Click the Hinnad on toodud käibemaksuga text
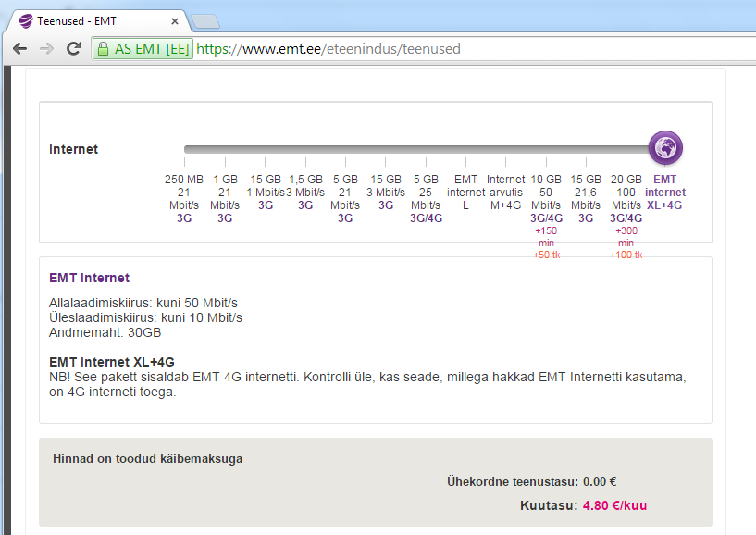 (147, 459)
